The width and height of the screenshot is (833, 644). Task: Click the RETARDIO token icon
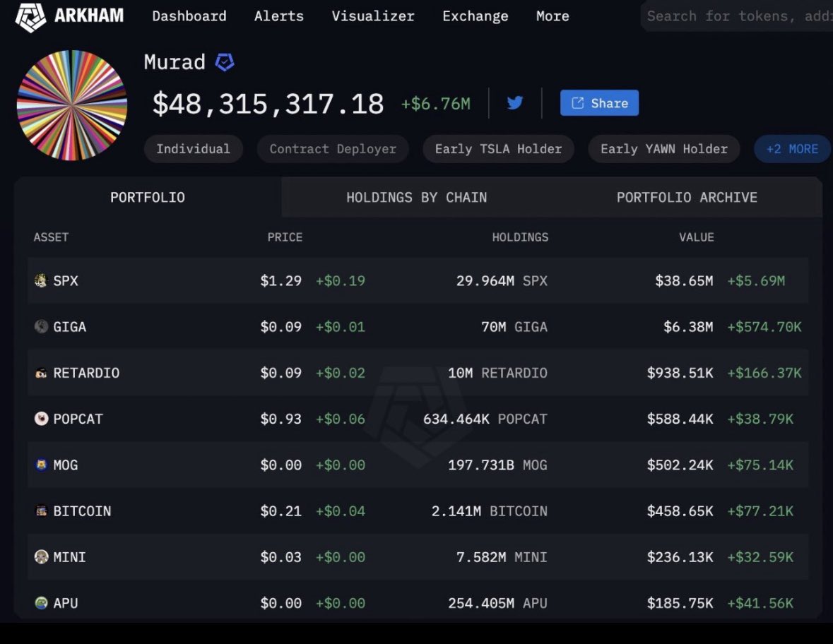pos(41,373)
